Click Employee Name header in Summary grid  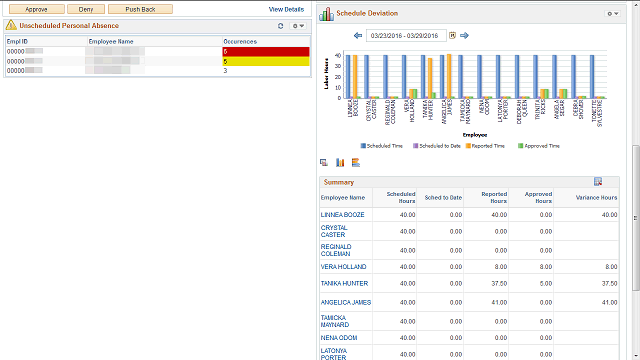[342, 198]
